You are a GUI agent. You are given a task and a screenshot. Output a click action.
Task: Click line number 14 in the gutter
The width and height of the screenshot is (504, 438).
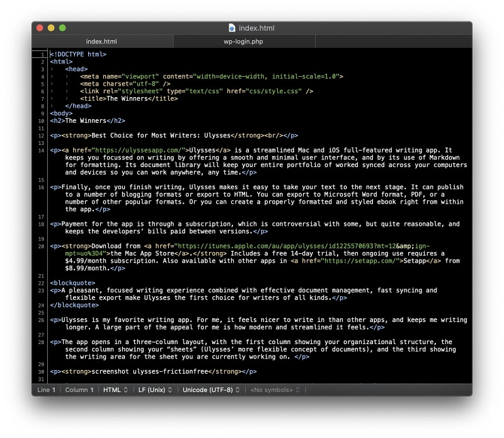tap(41, 151)
